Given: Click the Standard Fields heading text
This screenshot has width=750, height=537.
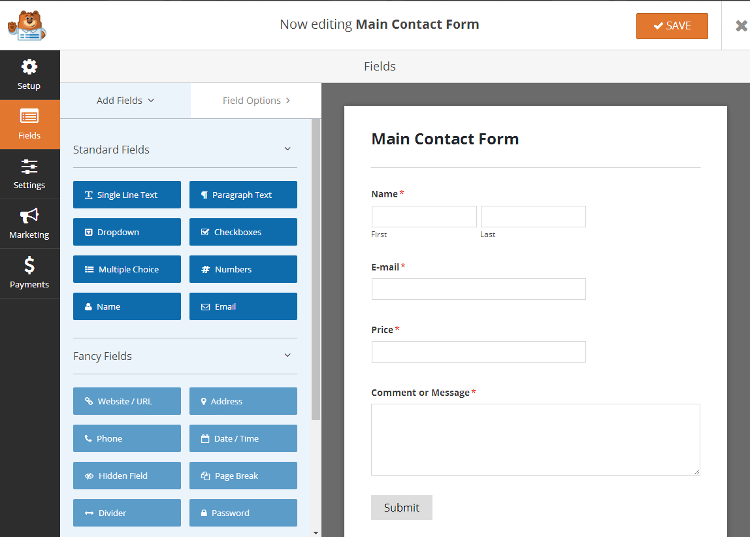Looking at the screenshot, I should [x=111, y=150].
